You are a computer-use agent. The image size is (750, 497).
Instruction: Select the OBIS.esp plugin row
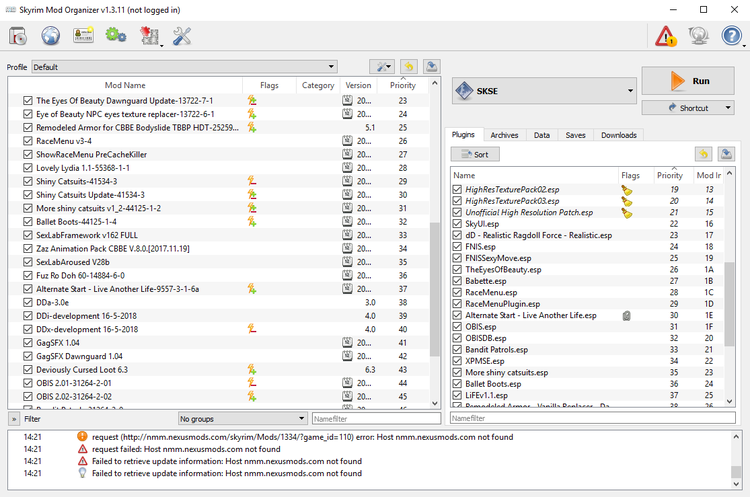[587, 327]
